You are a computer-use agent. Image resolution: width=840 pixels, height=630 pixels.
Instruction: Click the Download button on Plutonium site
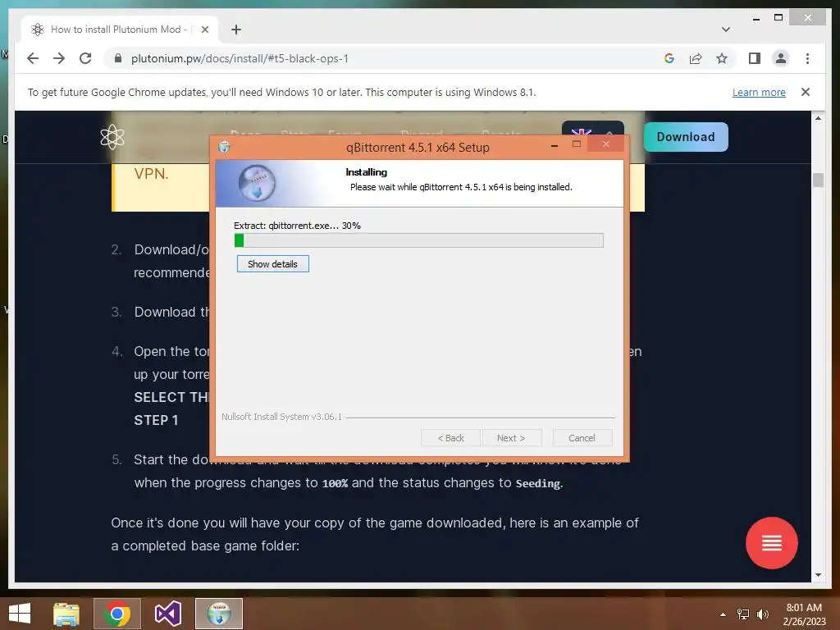tap(686, 137)
